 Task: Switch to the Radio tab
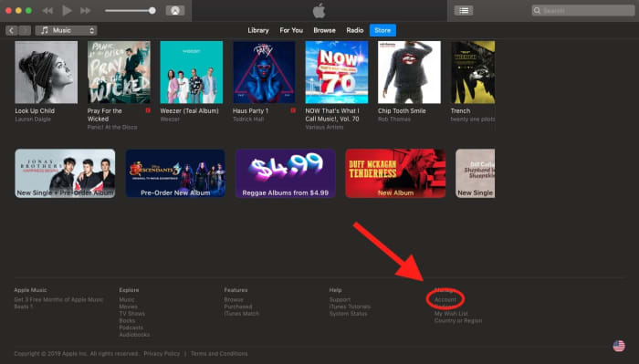354,30
